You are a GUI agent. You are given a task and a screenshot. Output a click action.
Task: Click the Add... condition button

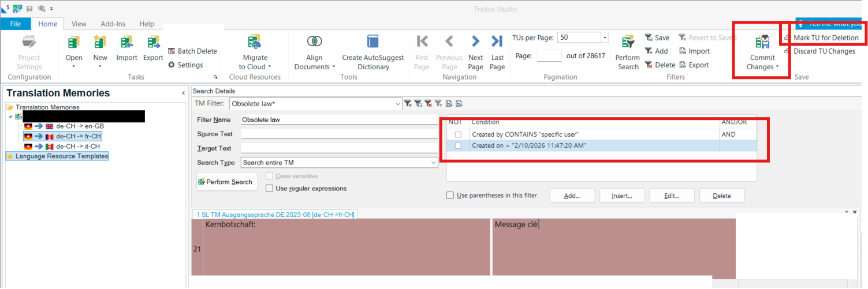(x=572, y=196)
